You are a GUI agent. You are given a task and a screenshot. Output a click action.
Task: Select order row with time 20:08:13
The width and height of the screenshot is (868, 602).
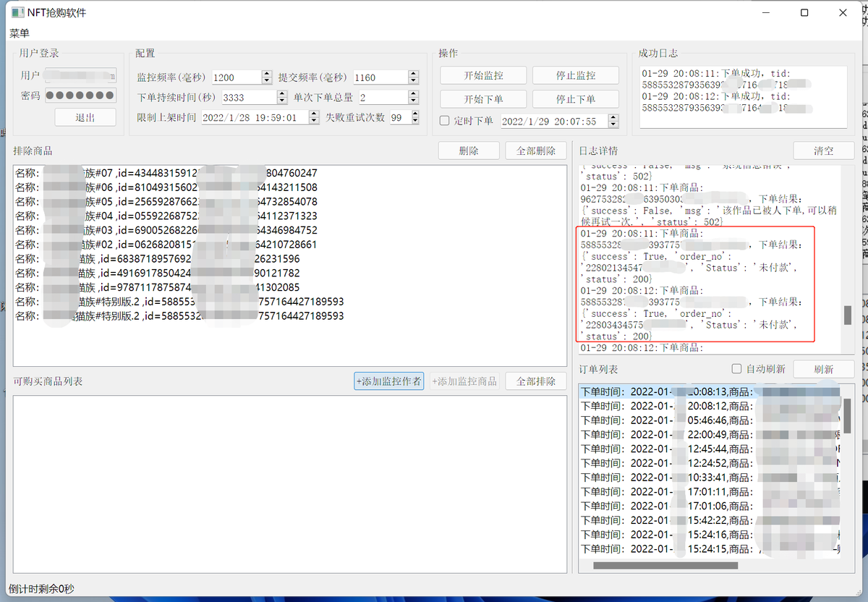tap(710, 391)
